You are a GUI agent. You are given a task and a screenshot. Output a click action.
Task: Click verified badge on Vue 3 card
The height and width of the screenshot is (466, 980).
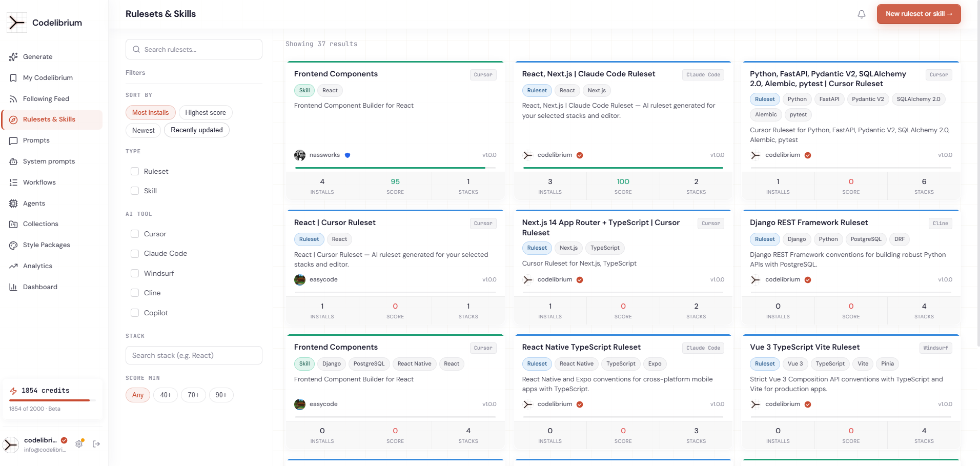(808, 404)
